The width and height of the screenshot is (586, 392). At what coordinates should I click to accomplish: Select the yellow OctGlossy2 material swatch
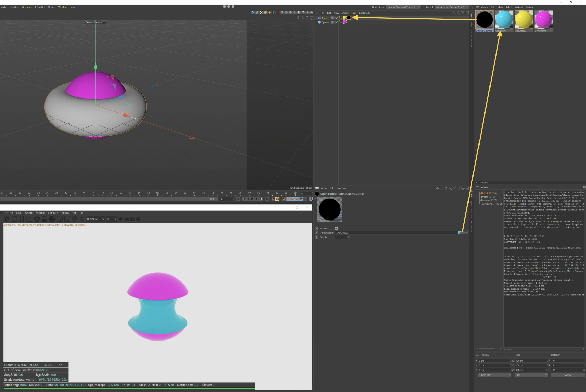524,20
